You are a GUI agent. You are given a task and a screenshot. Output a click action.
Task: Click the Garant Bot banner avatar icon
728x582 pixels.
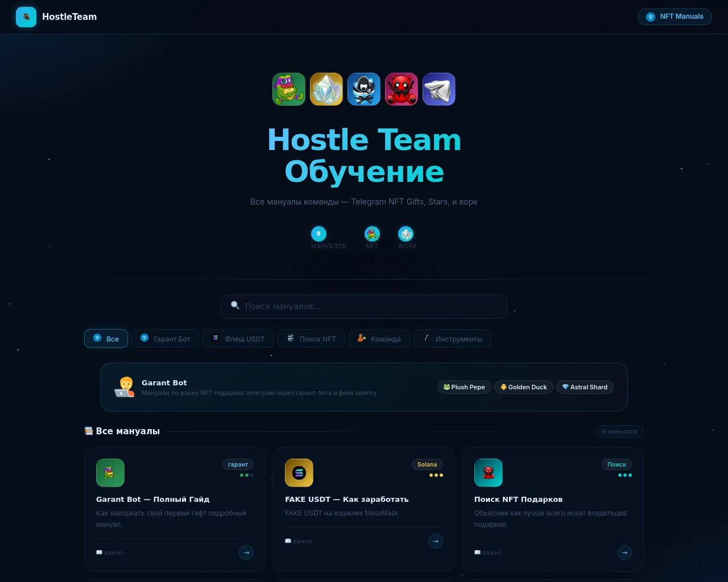[x=125, y=387]
